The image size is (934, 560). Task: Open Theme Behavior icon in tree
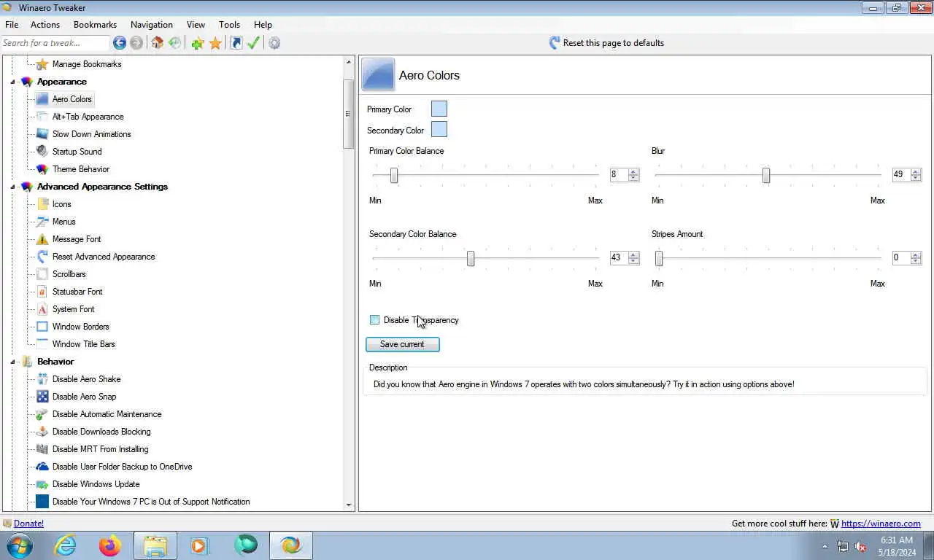(42, 169)
